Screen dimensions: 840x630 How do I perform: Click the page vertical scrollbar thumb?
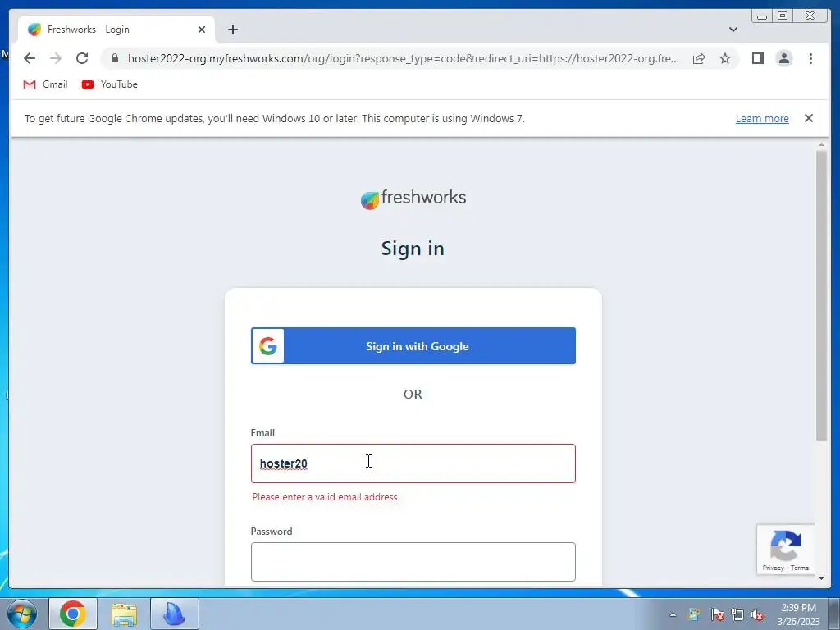821,295
